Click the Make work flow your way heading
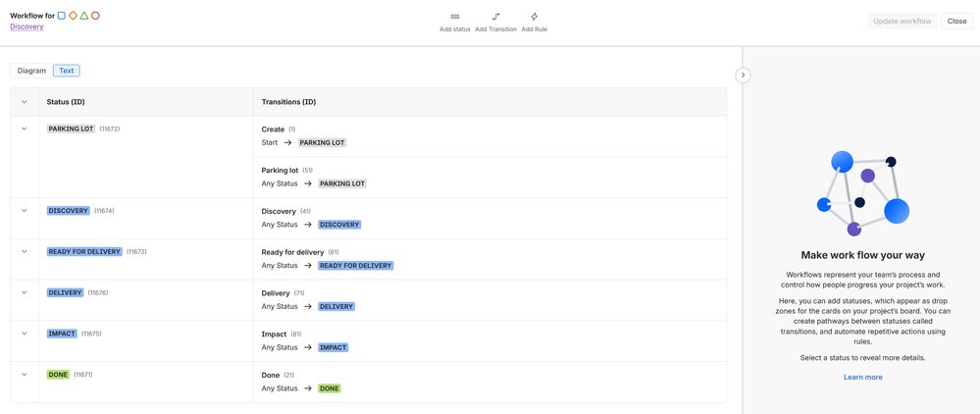The width and height of the screenshot is (980, 414). click(x=862, y=255)
